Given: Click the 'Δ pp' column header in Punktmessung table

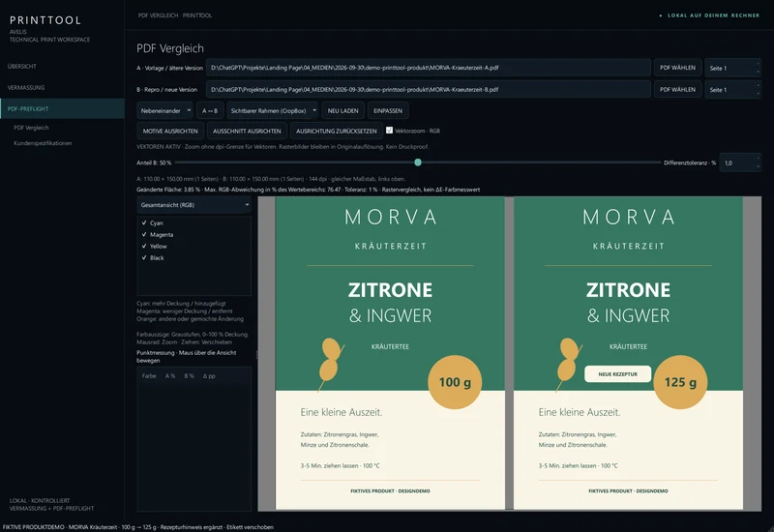Looking at the screenshot, I should [209, 376].
